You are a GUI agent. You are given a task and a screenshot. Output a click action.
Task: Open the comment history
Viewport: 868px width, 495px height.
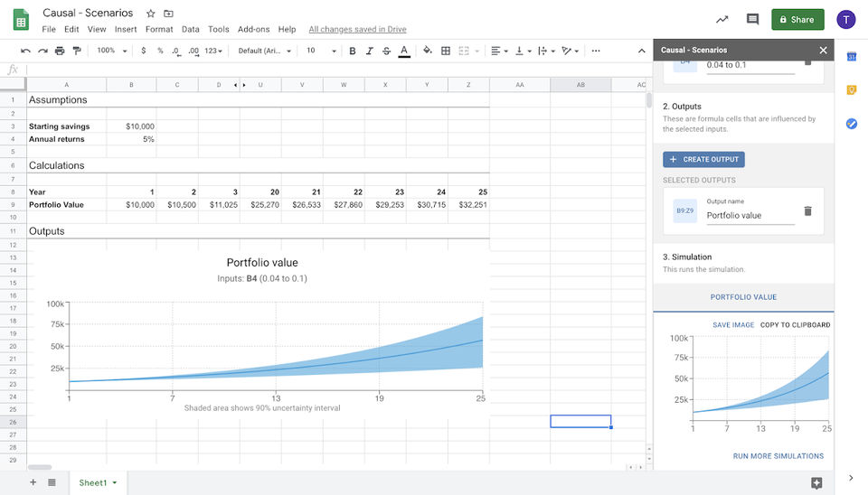(752, 19)
